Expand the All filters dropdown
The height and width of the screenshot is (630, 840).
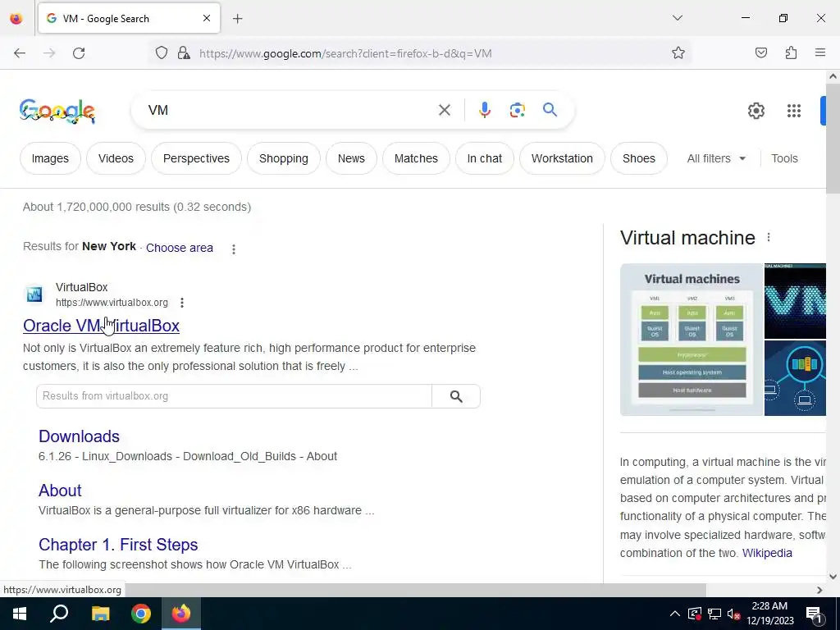(x=716, y=158)
